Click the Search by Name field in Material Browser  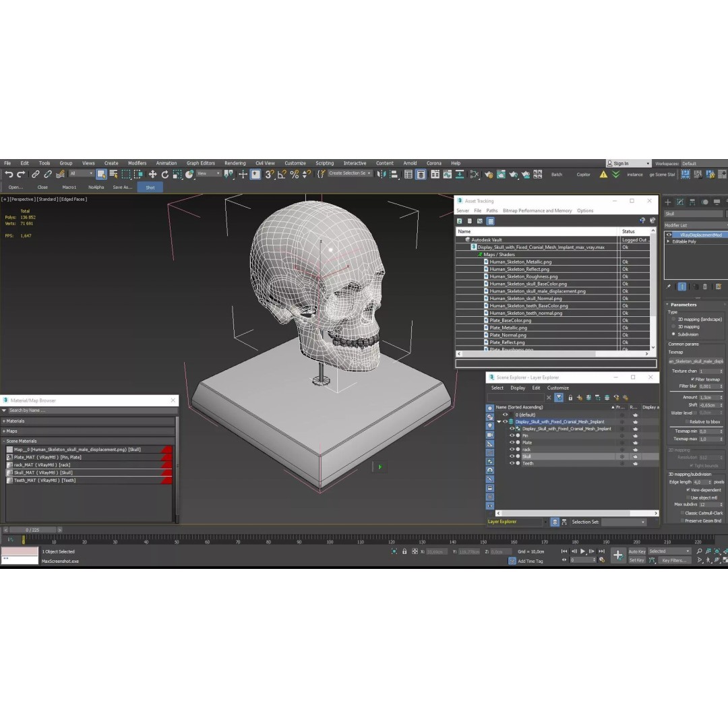point(92,411)
